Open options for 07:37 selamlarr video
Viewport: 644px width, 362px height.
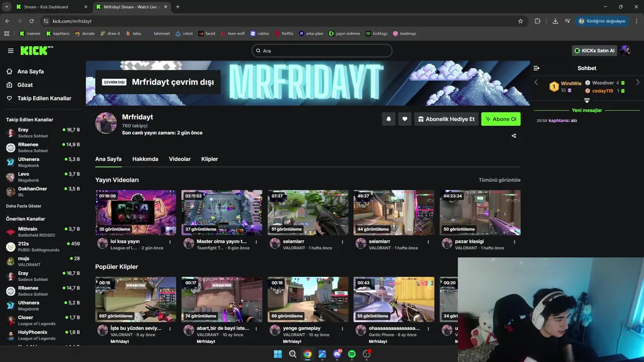point(343,242)
